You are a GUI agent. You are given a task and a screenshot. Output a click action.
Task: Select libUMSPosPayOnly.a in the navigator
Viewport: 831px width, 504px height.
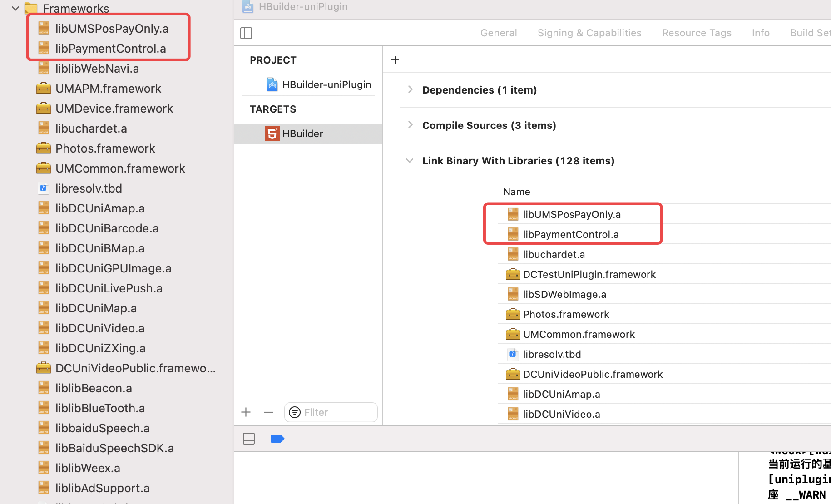[112, 28]
